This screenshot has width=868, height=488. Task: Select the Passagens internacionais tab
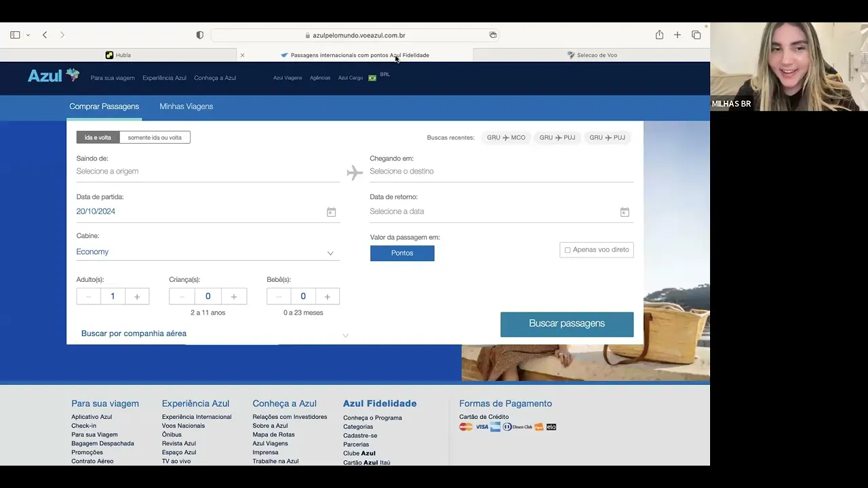(355, 55)
